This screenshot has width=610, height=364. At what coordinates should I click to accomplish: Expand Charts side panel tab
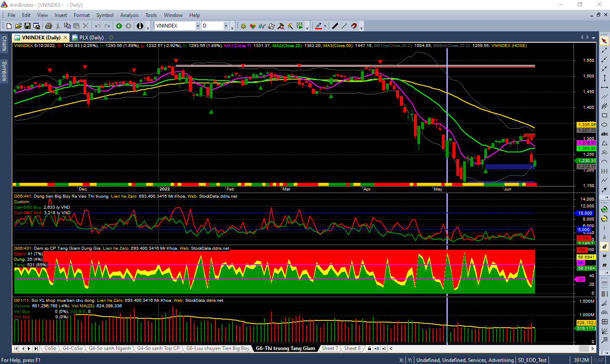click(x=4, y=44)
